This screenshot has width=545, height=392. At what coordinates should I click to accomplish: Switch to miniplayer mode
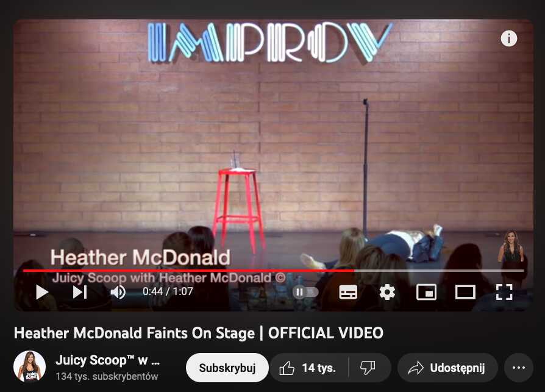point(427,292)
